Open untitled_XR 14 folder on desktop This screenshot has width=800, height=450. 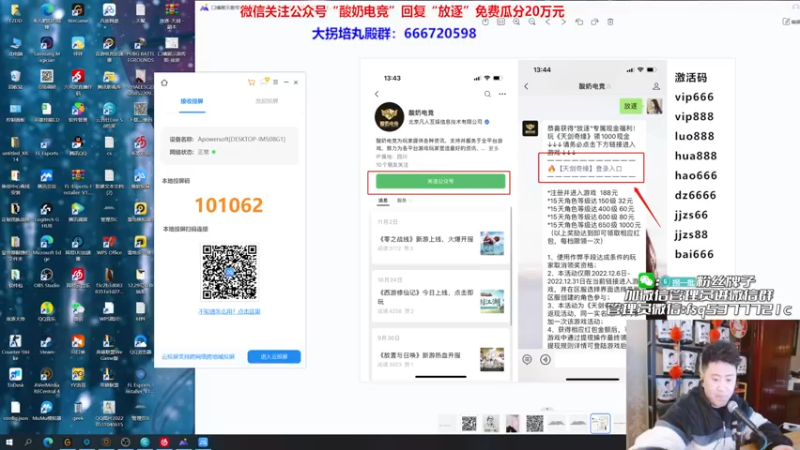(15, 148)
